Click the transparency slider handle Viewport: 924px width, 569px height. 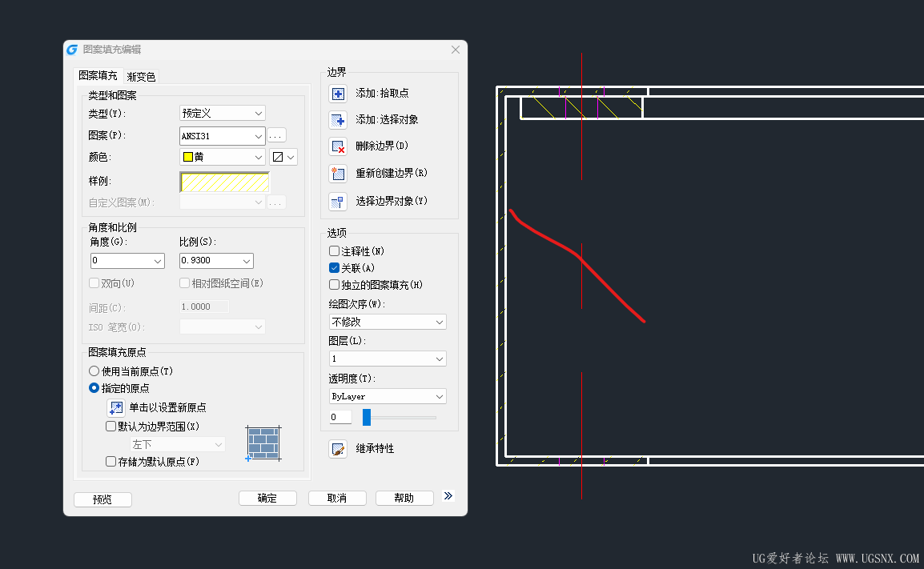(367, 417)
